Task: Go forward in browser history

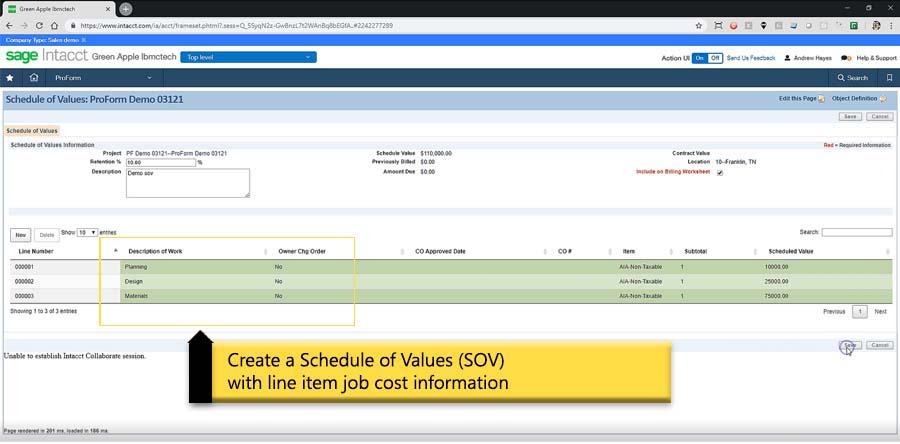Action: (24, 26)
